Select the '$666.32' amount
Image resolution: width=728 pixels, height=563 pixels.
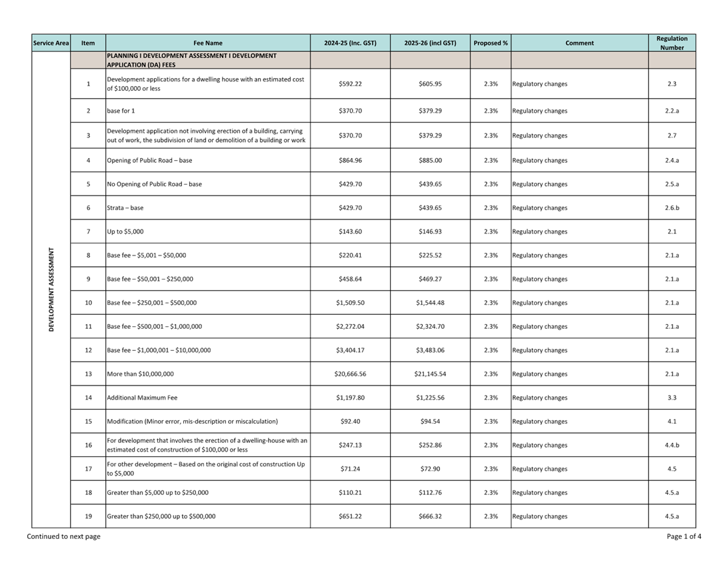click(x=430, y=516)
